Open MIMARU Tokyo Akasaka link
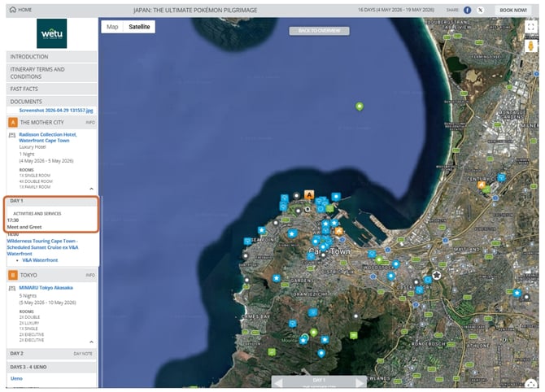 [x=46, y=288]
